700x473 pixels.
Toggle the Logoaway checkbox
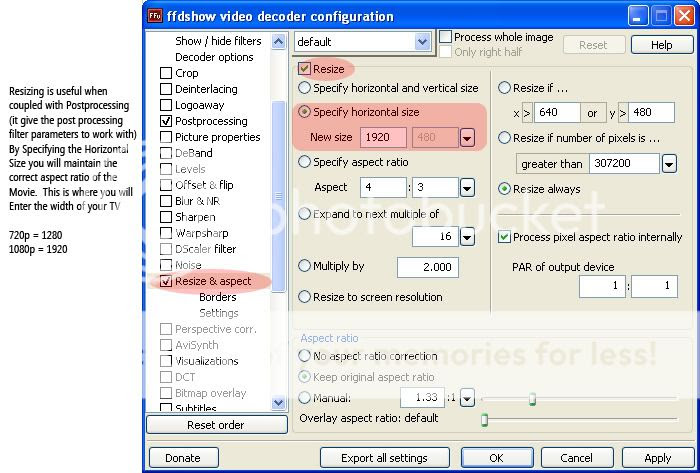click(x=166, y=105)
